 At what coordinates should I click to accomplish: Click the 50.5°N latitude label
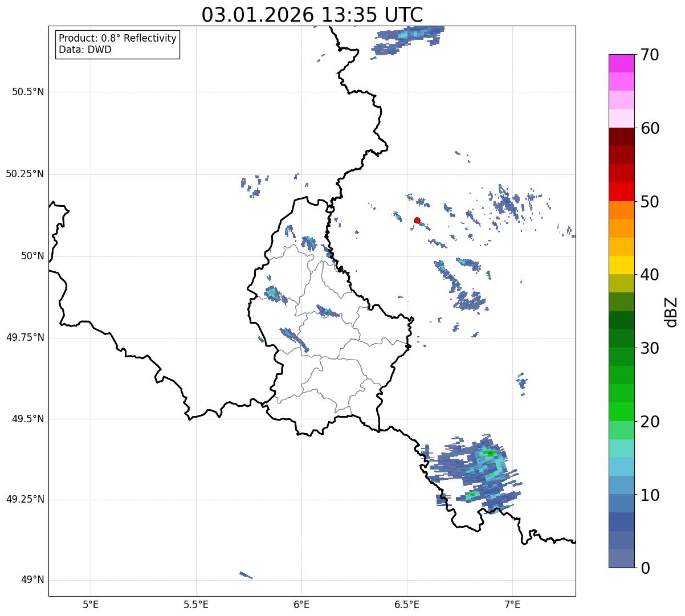point(25,92)
